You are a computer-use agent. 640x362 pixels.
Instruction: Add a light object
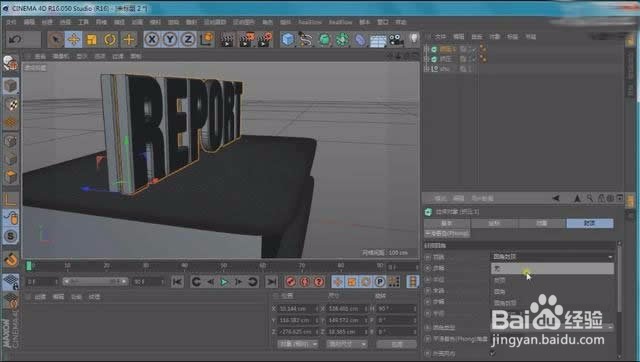(414, 39)
